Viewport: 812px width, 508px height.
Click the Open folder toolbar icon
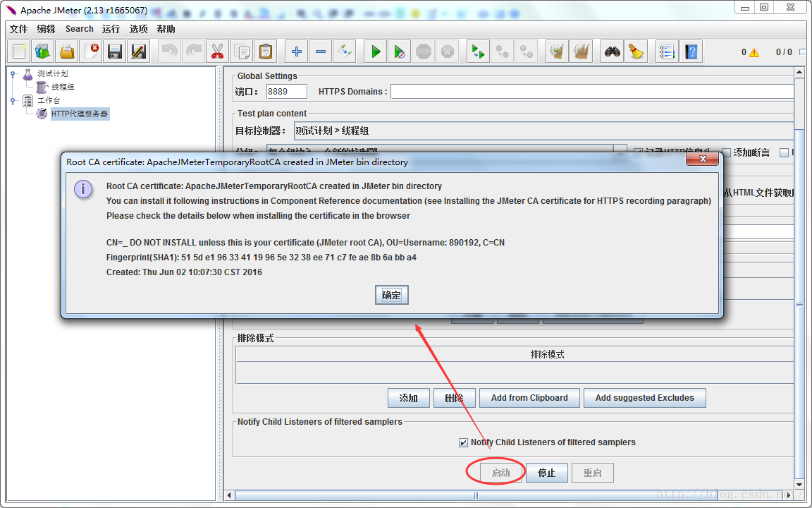67,52
